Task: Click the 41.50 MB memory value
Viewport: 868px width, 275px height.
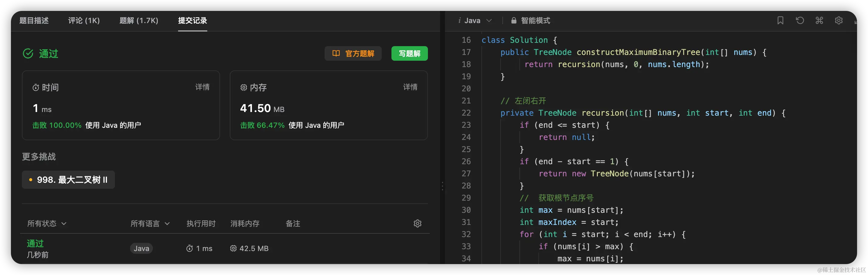Action: 262,108
